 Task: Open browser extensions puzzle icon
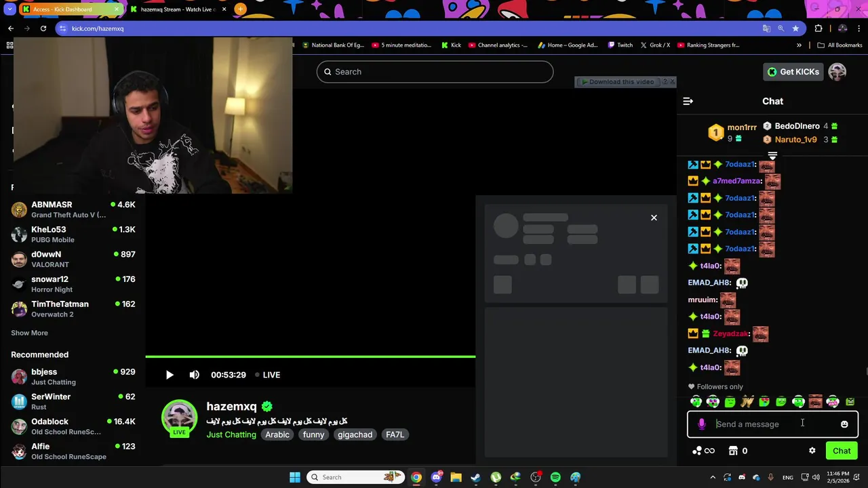click(818, 28)
